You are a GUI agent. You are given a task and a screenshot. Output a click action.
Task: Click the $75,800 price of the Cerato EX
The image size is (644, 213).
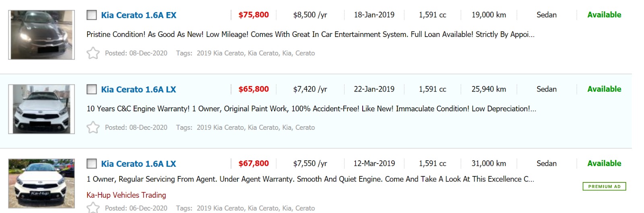[x=254, y=15]
